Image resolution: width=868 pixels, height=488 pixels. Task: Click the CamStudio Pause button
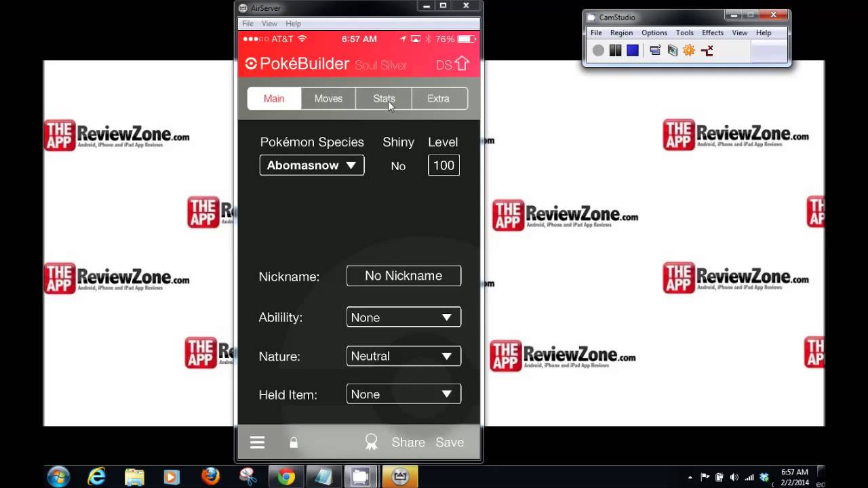coord(615,50)
